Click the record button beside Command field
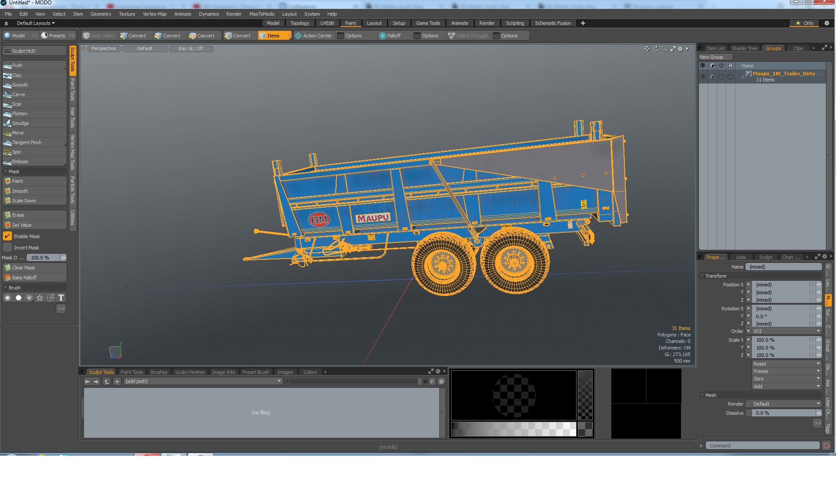Screen dimensions: 836x504 point(826,446)
